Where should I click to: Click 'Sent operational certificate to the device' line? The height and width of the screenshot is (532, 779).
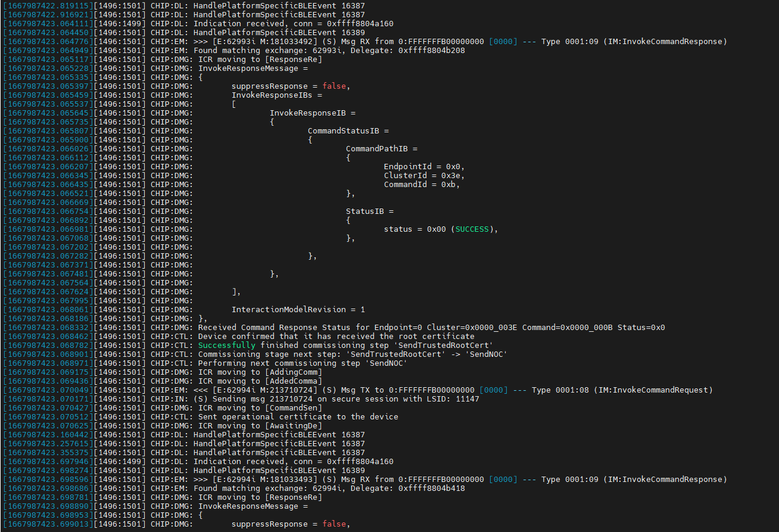tap(298, 416)
